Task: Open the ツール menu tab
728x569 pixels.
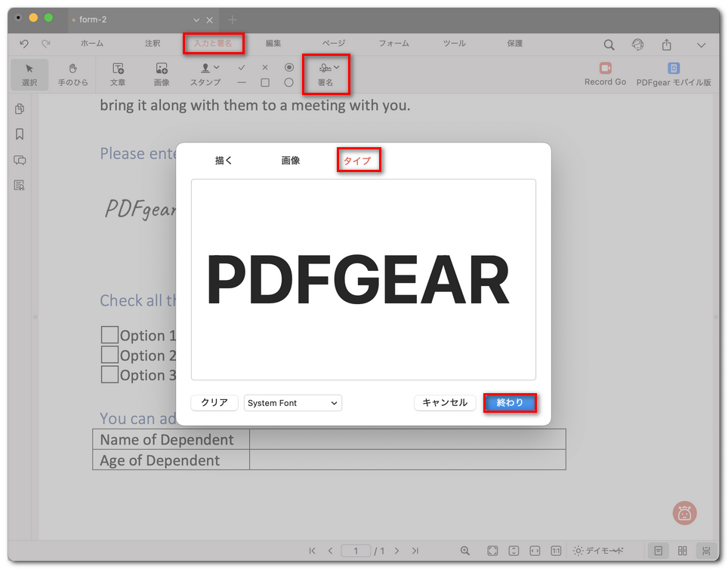Action: 454,43
